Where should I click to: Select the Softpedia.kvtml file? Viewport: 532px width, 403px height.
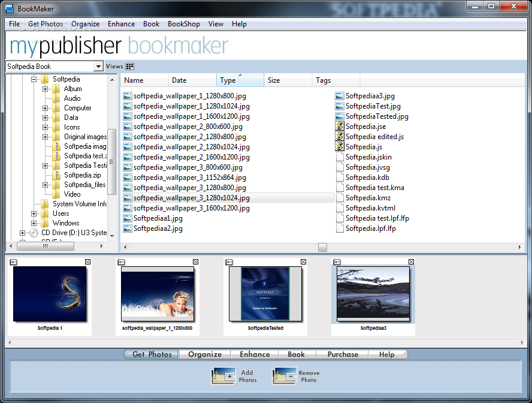pyautogui.click(x=370, y=208)
